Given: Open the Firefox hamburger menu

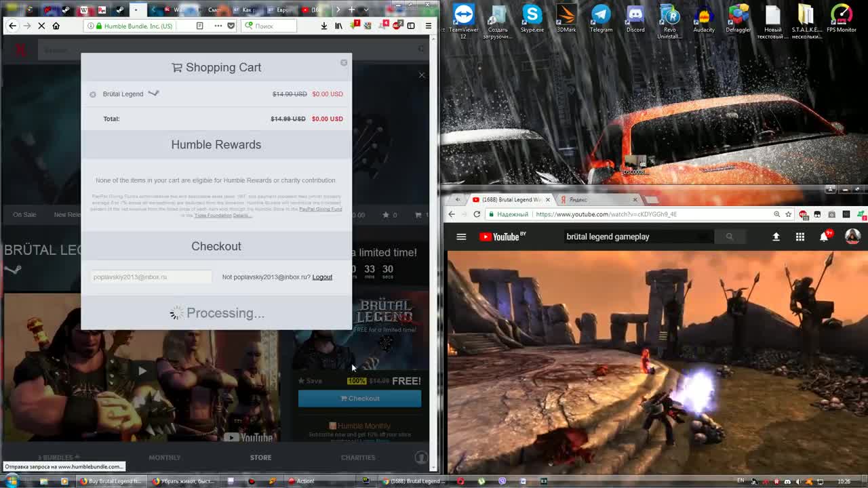Looking at the screenshot, I should point(428,26).
